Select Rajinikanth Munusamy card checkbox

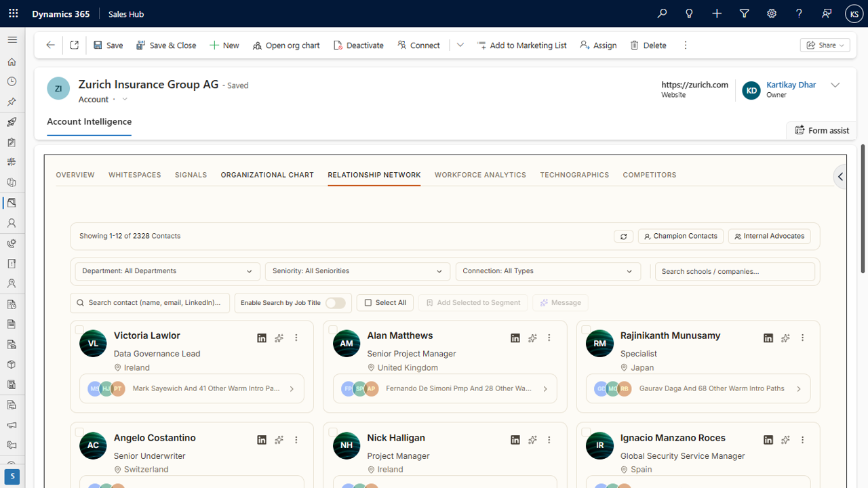586,330
